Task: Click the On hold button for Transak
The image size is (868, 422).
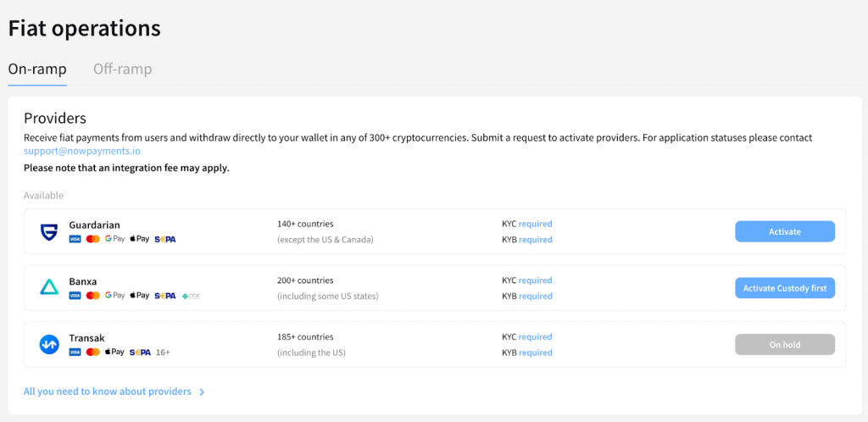Action: 784,345
